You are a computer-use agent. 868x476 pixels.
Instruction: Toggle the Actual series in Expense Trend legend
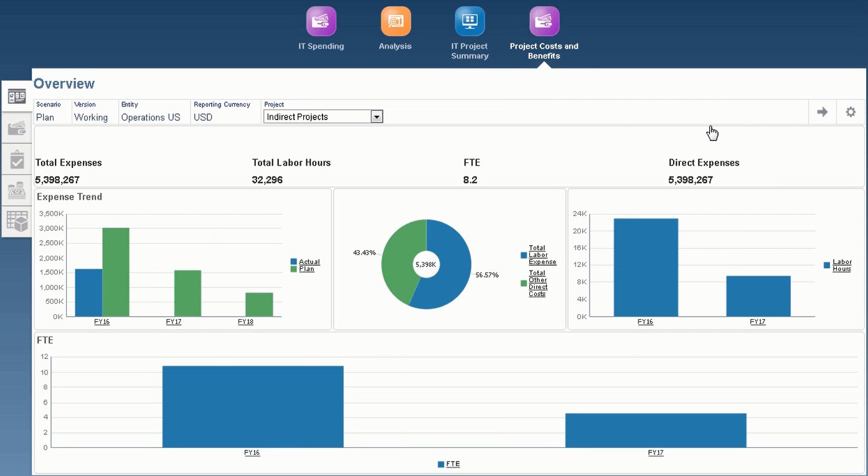[x=309, y=262]
